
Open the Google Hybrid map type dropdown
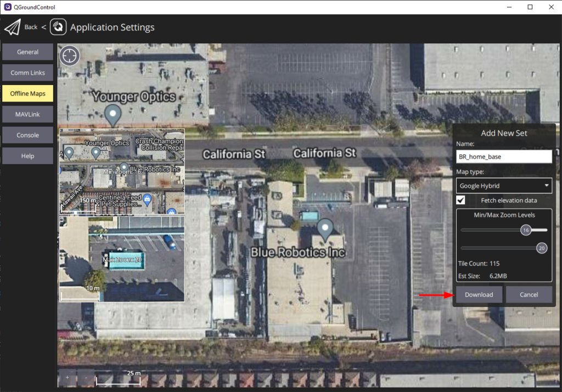point(503,185)
